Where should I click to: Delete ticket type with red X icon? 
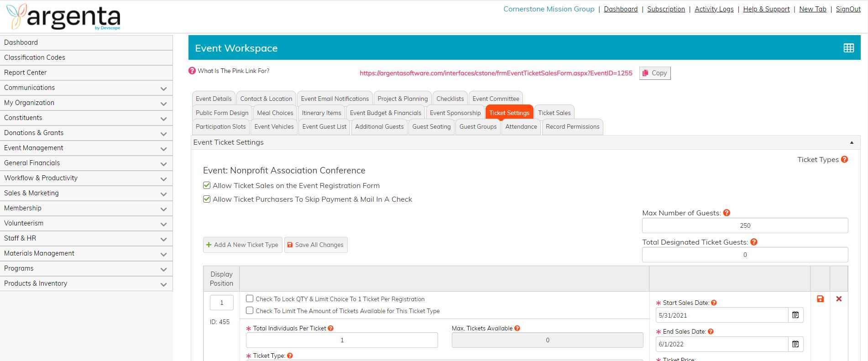[x=838, y=299]
